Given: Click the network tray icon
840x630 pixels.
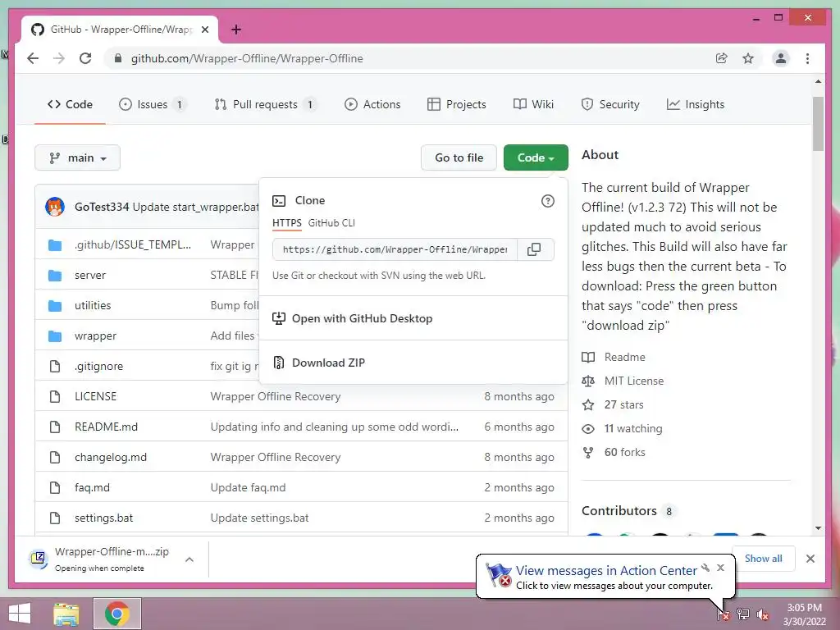Looking at the screenshot, I should pyautogui.click(x=743, y=614).
